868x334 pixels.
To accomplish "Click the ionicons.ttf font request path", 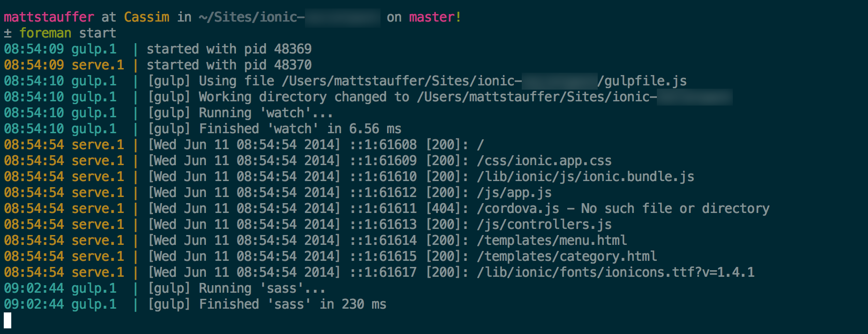I will click(x=616, y=273).
